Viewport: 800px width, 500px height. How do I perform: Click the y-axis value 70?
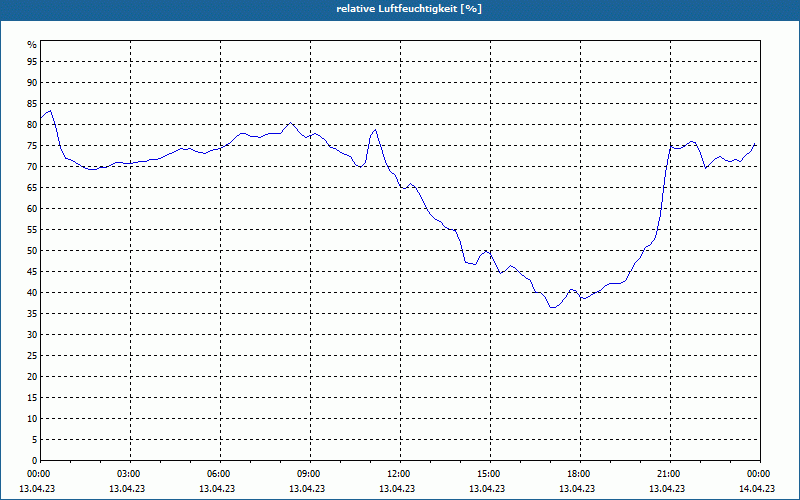pyautogui.click(x=32, y=167)
